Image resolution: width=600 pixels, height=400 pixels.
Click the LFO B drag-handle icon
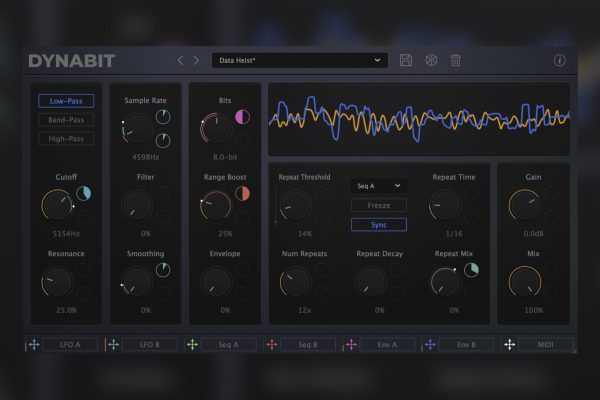tap(113, 344)
